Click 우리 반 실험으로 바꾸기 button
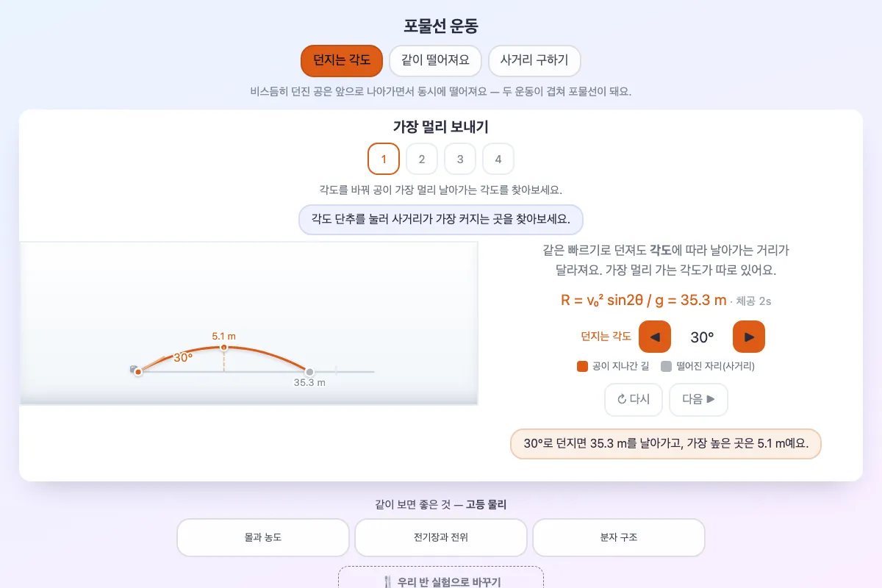882x588 pixels. coord(441,581)
